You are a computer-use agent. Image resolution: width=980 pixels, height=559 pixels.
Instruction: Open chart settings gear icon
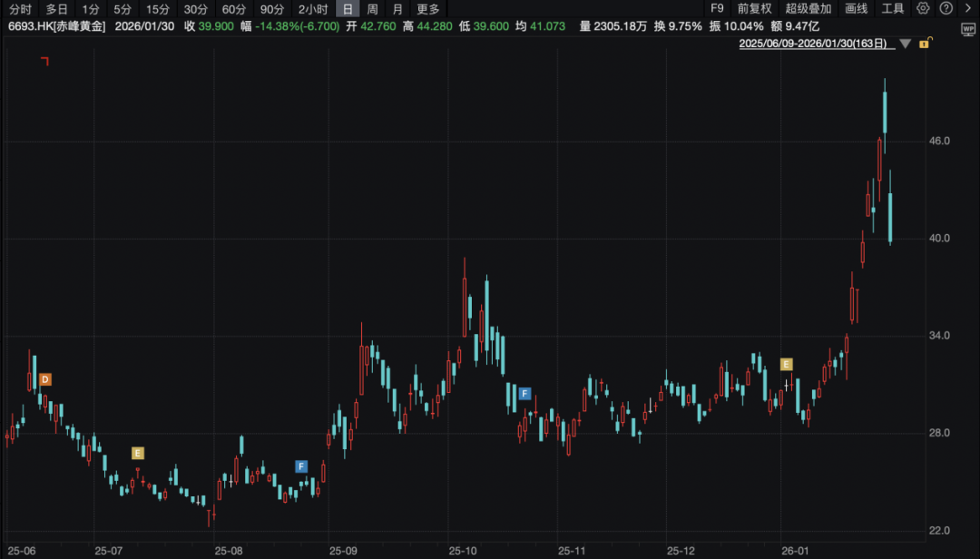point(923,9)
